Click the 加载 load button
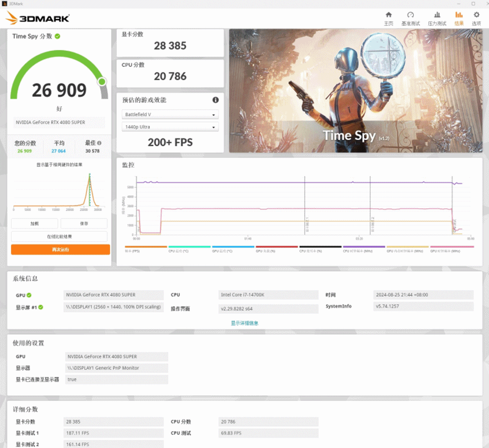 tap(35, 223)
